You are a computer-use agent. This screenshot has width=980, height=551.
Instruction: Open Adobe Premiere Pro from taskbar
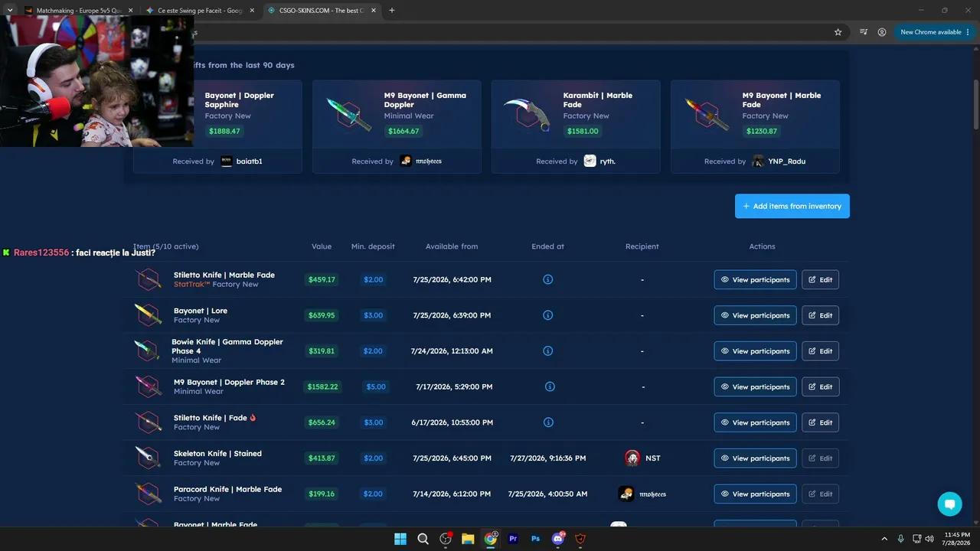click(513, 539)
